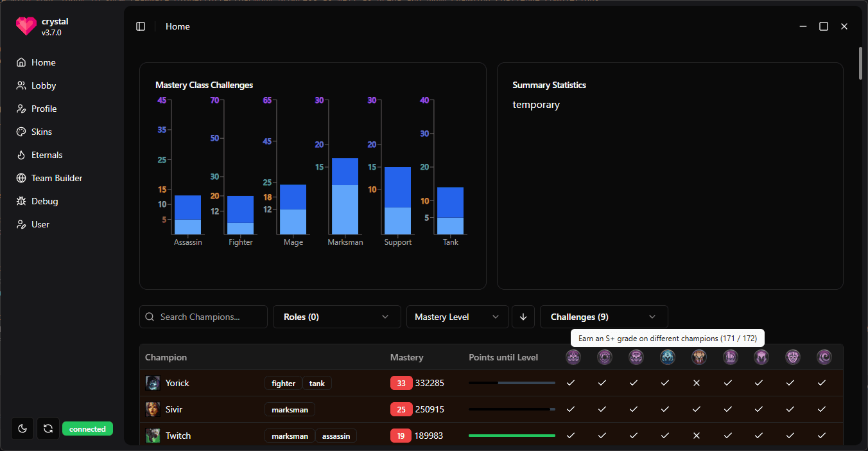Click the blue S-grade challenge icon in header
Image resolution: width=868 pixels, height=451 pixels.
667,357
